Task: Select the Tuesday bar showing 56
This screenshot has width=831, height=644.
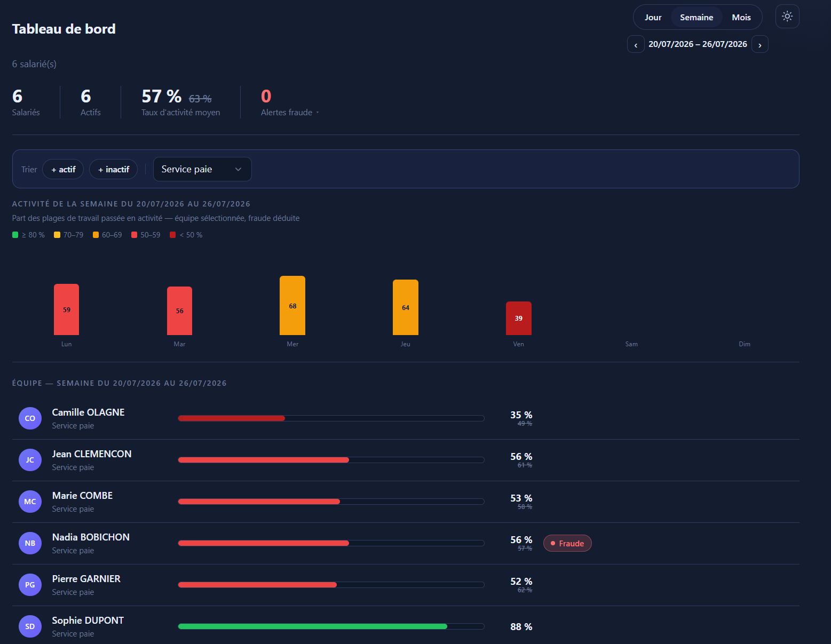Action: point(179,311)
